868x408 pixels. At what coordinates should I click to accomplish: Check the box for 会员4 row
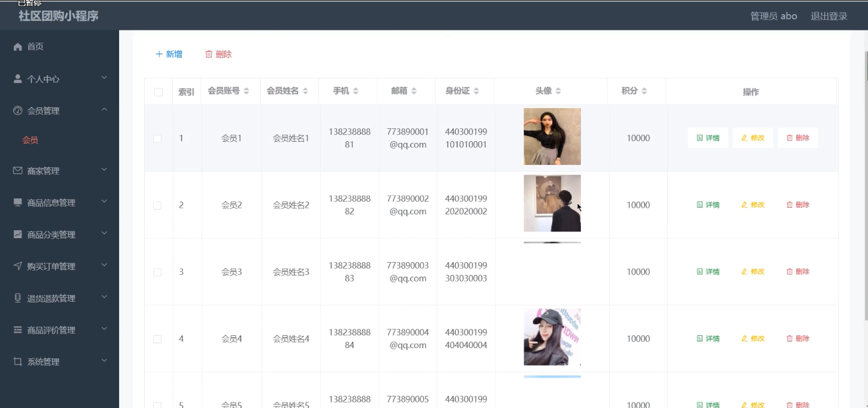(158, 339)
